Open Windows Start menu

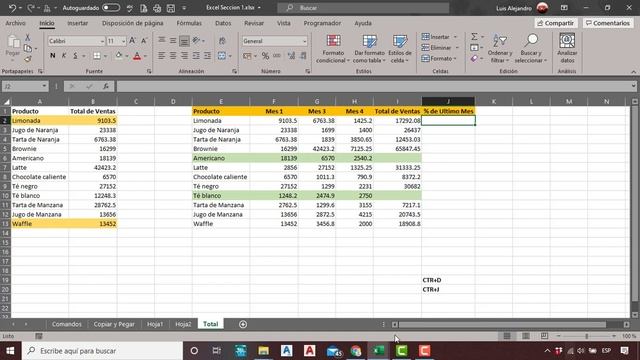coord(10,351)
